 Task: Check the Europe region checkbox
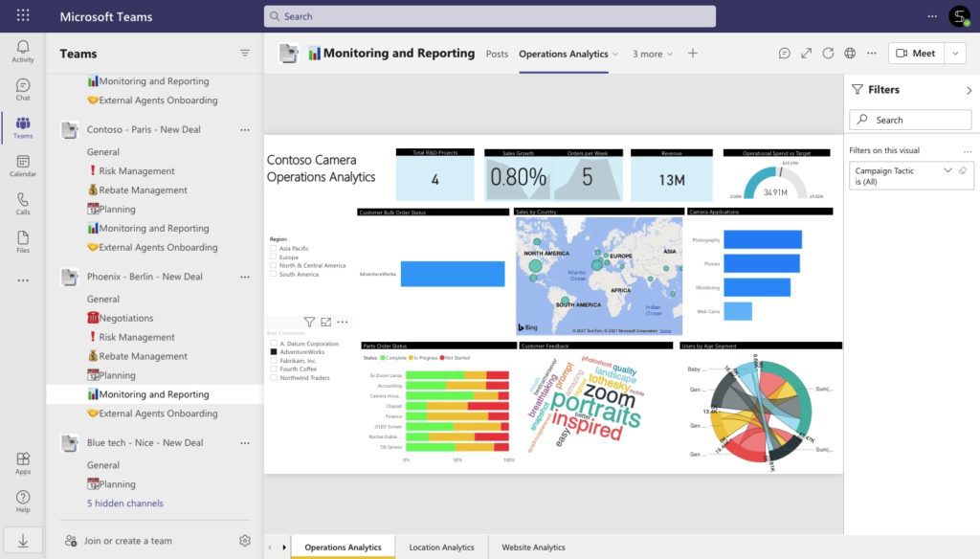(273, 257)
